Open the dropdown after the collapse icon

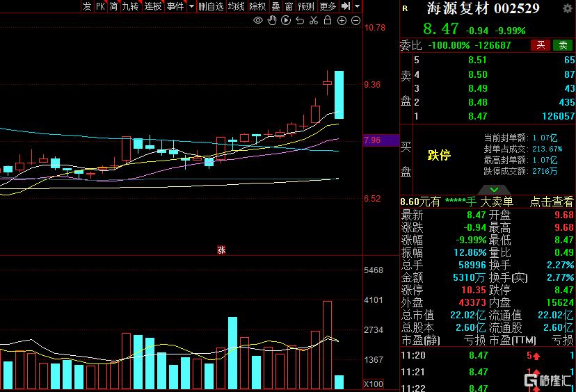(x=358, y=6)
